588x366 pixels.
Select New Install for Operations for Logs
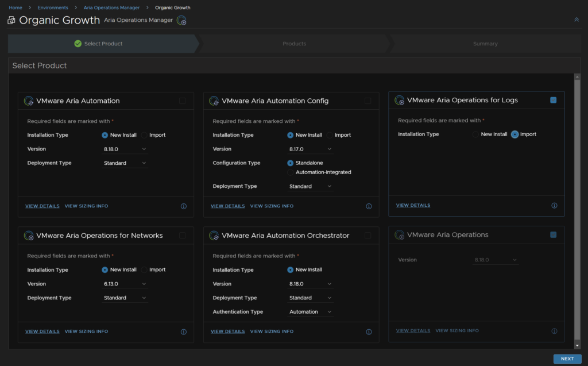(x=475, y=134)
